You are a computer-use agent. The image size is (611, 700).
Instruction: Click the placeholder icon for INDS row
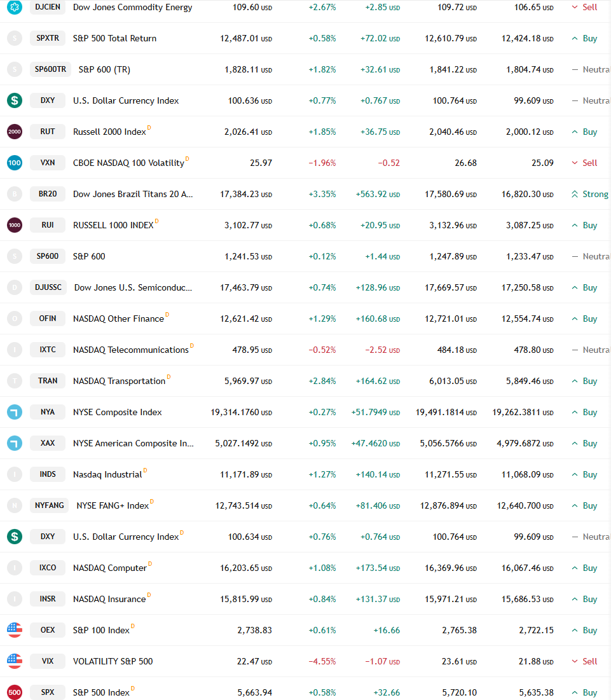15,474
